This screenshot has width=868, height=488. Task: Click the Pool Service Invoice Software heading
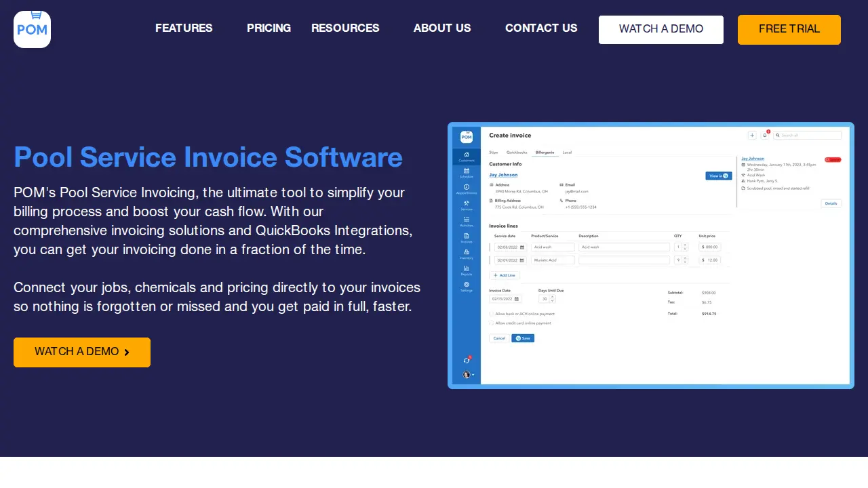208,157
